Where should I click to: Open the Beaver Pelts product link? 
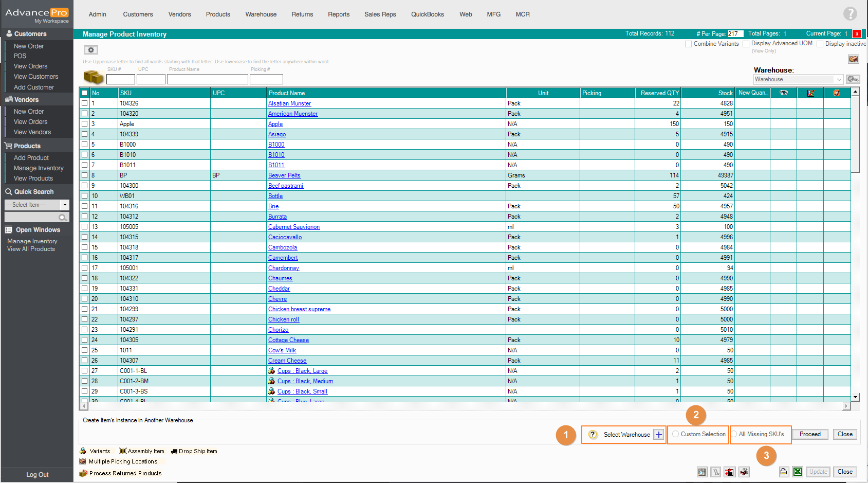click(284, 175)
